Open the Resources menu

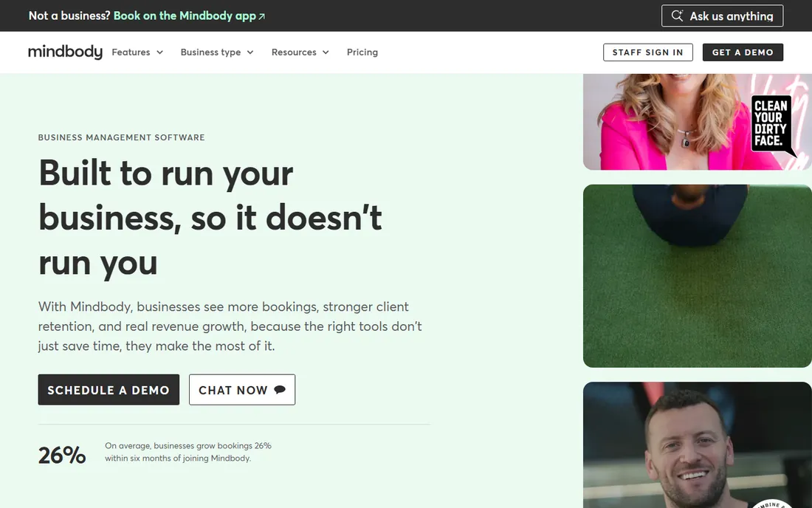pyautogui.click(x=300, y=52)
